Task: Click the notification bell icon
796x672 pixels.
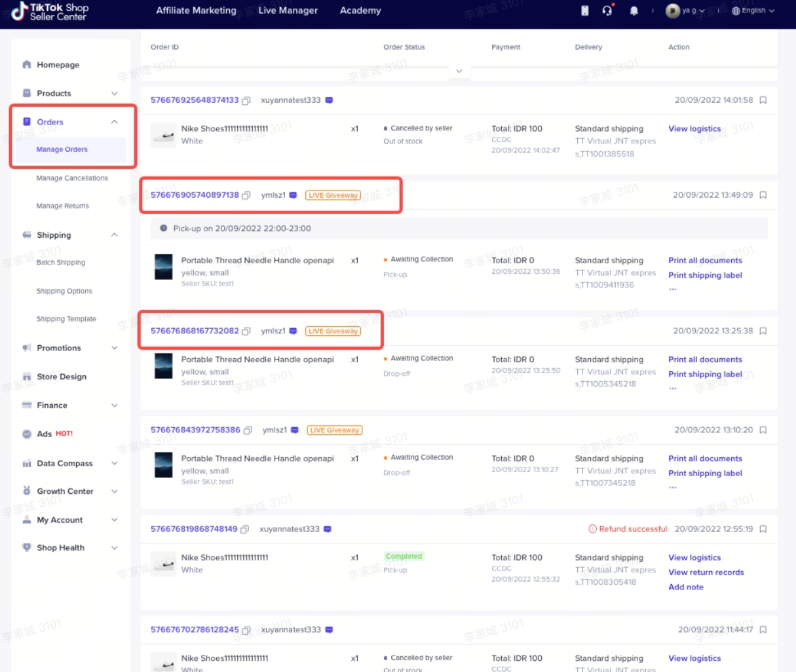Action: tap(634, 10)
